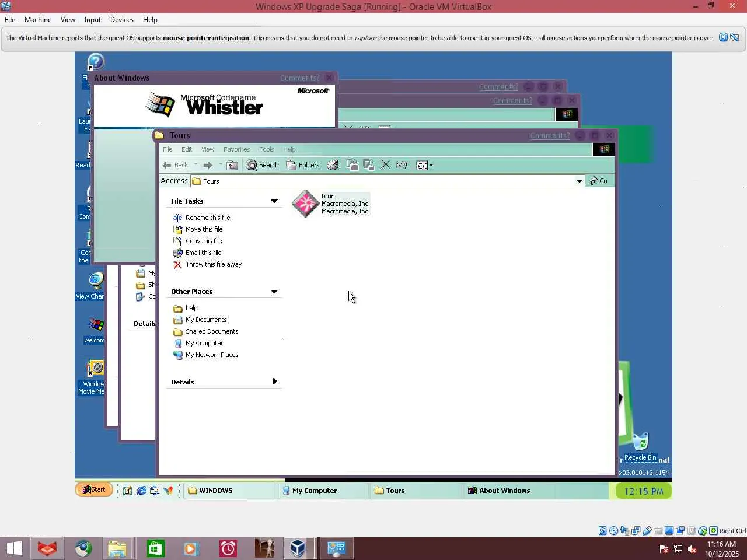Click the Go button

click(x=599, y=181)
